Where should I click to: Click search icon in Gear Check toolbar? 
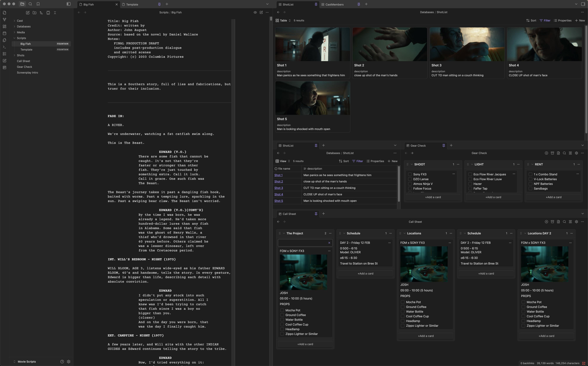tap(564, 153)
